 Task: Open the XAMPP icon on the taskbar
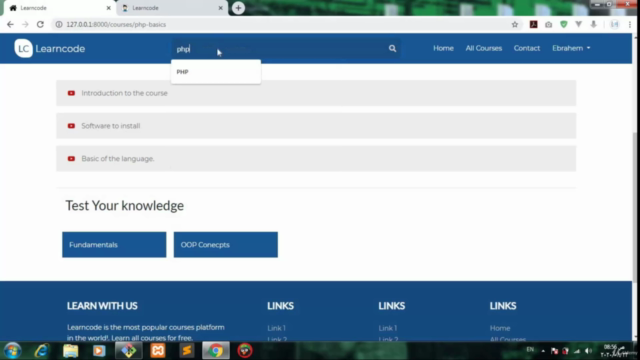tap(158, 351)
